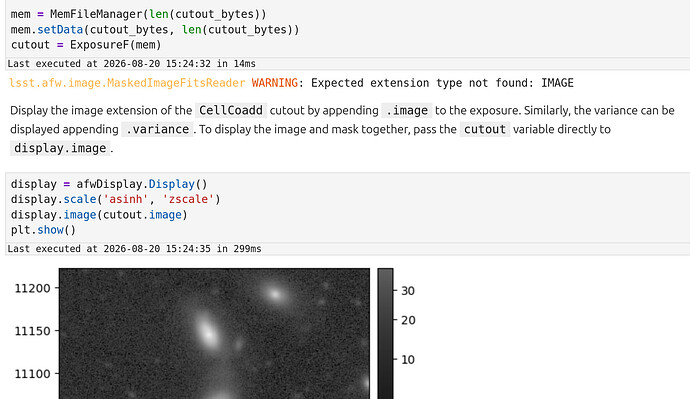690x399 pixels.
Task: Click the lsst.afw.image.MaskedImageFitsReader warning text
Action: point(291,83)
